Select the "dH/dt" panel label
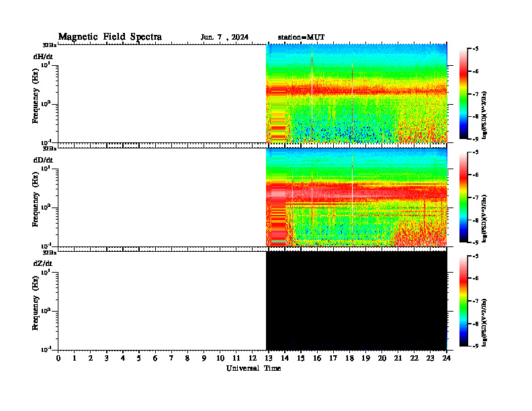 click(x=43, y=56)
